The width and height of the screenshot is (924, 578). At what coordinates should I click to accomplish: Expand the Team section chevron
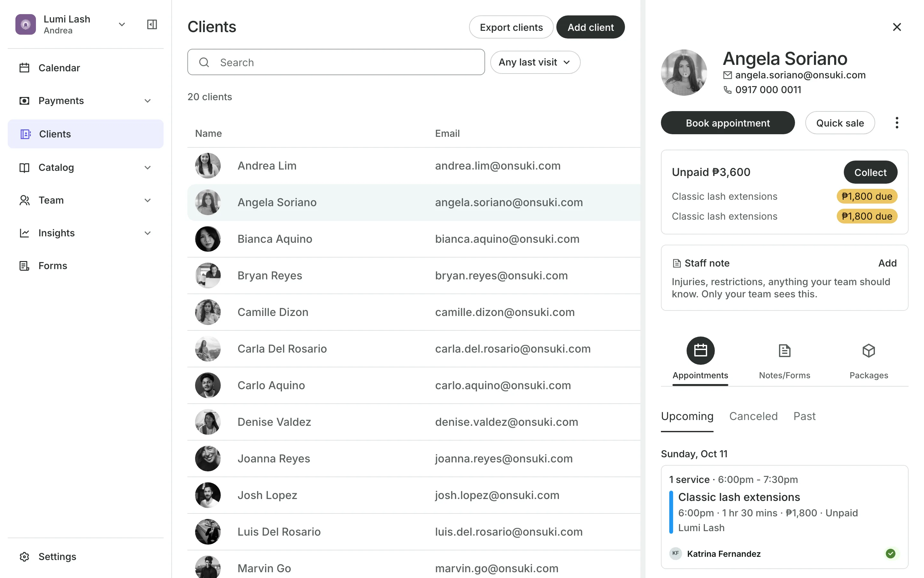pyautogui.click(x=148, y=200)
